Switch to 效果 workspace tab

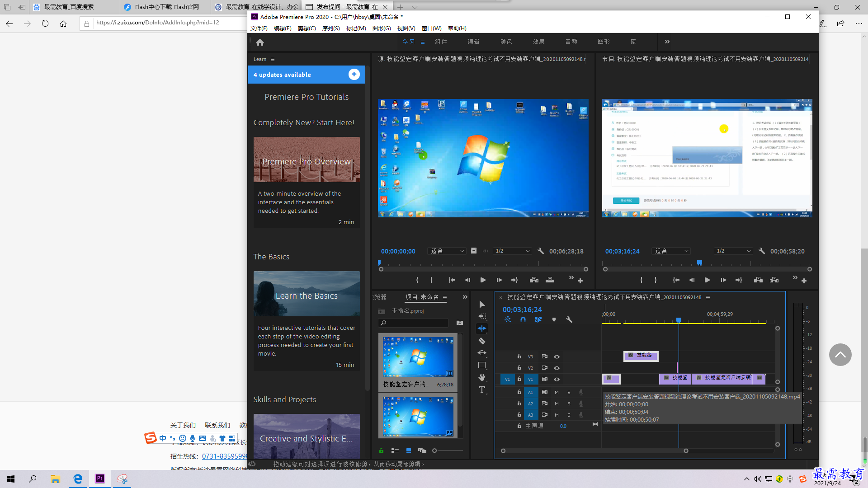point(539,42)
